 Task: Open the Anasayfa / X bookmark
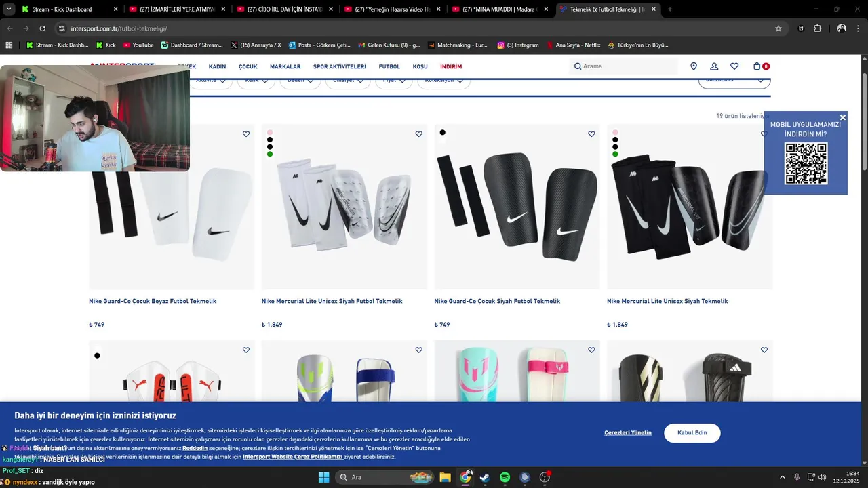pos(256,45)
